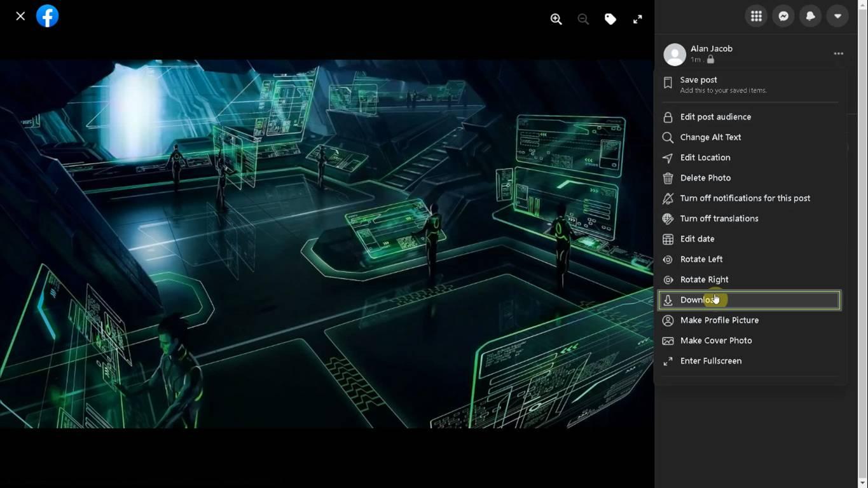Image resolution: width=868 pixels, height=488 pixels.
Task: Click the sci-fi control room photo
Action: tap(327, 244)
